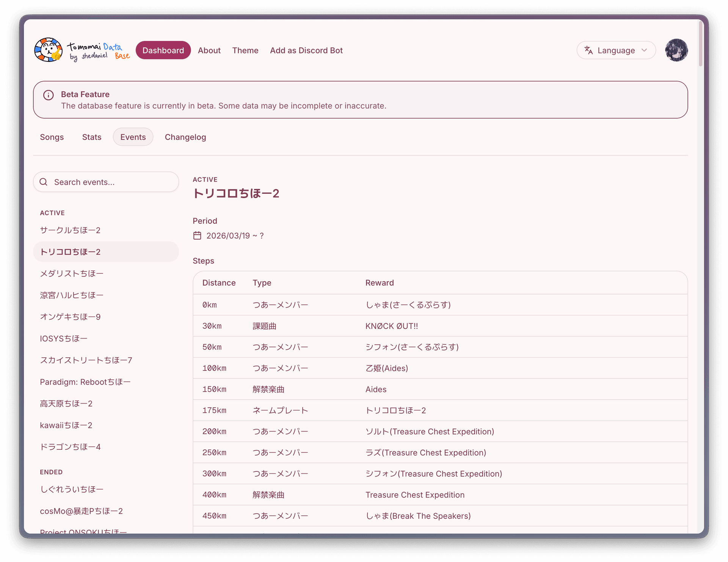The width and height of the screenshot is (728, 562).
Task: Click the Tomomai mascot logo icon
Action: (48, 50)
